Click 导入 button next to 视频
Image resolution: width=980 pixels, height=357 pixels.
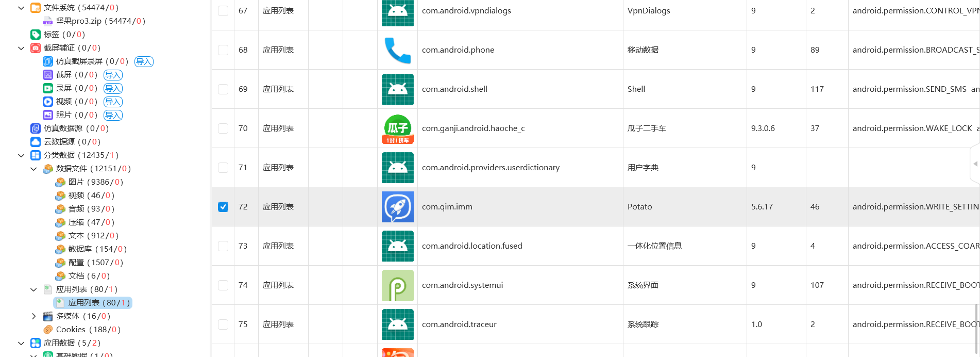point(113,102)
